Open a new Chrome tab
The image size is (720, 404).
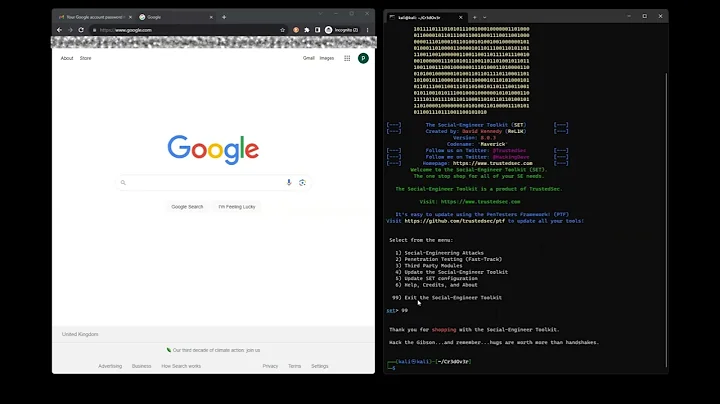tap(224, 17)
